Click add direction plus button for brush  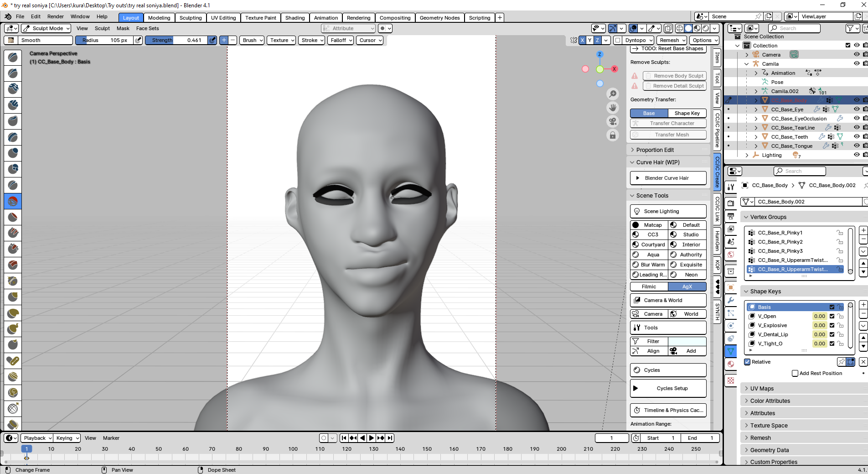tap(224, 40)
